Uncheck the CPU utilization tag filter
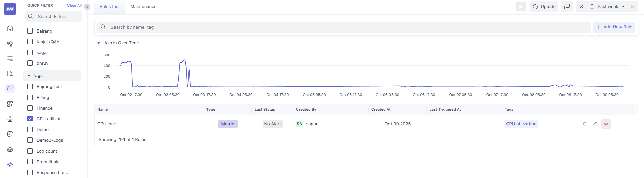Screen dimensions: 644x178 (30, 119)
